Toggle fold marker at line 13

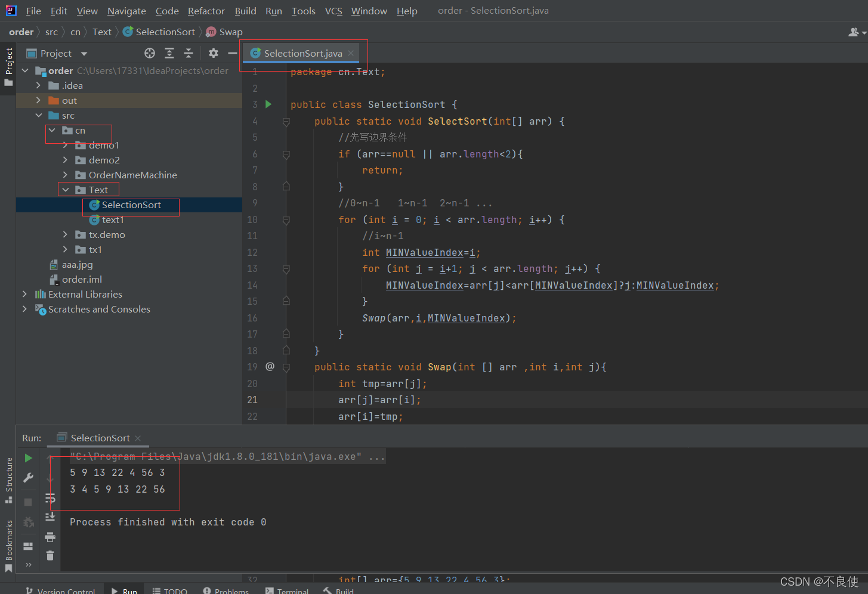coord(286,269)
